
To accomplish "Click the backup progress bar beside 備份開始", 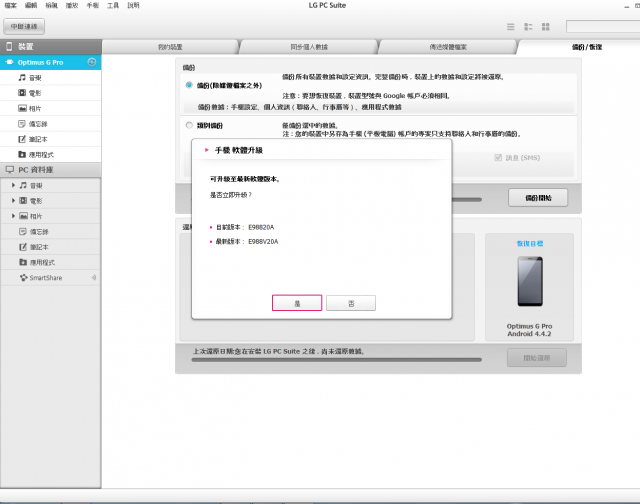I will (467, 200).
